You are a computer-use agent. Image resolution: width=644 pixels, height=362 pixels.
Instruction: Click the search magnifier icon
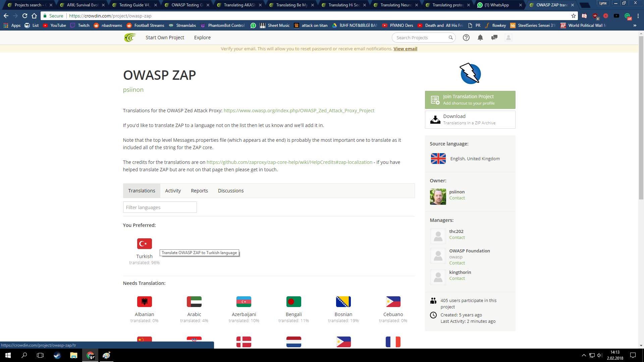pos(451,38)
